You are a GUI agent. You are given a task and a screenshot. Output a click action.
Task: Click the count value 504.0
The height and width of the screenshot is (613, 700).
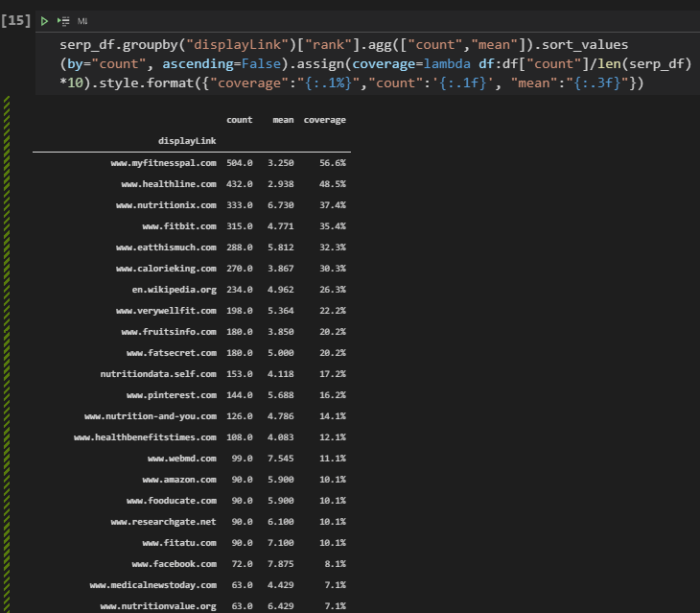[240, 163]
